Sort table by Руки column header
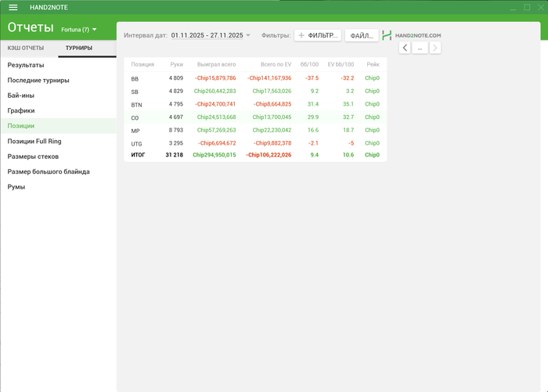Viewport: 548px width, 392px height. (x=176, y=64)
